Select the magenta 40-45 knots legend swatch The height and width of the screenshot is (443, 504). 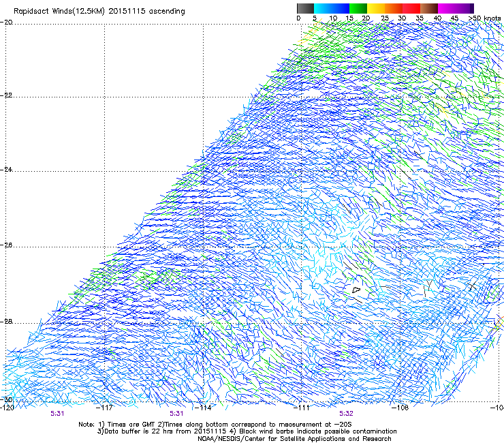pos(447,8)
